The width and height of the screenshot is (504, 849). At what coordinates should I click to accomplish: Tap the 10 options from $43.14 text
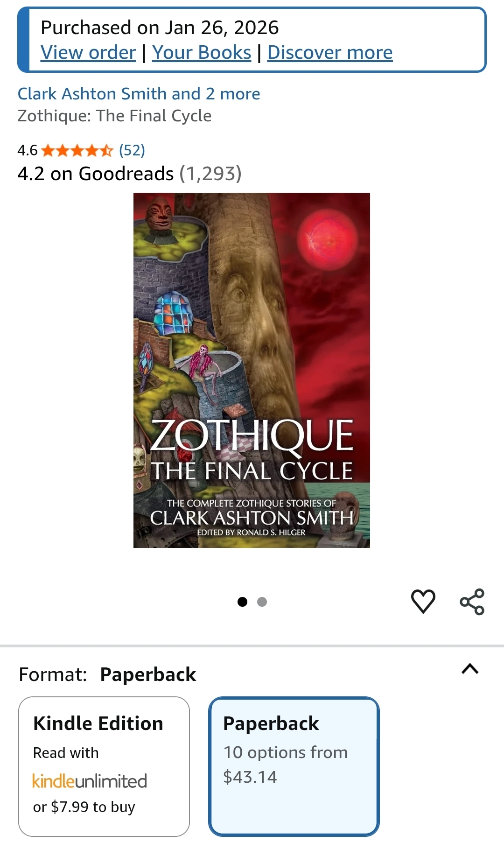click(285, 765)
